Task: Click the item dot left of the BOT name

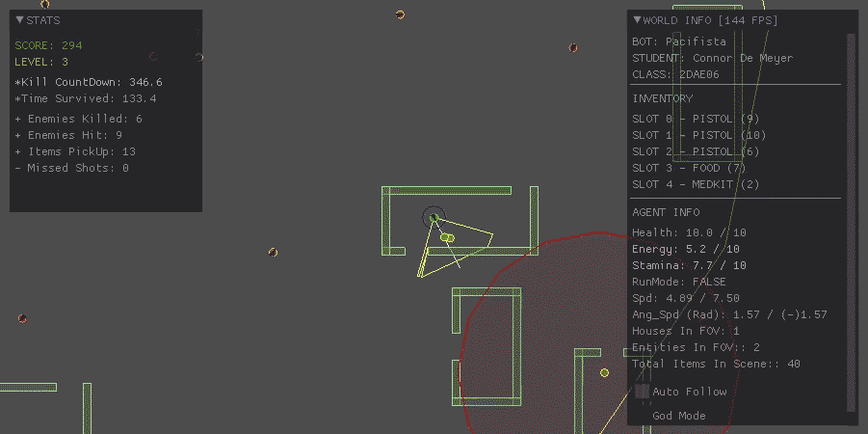Action: (x=573, y=47)
